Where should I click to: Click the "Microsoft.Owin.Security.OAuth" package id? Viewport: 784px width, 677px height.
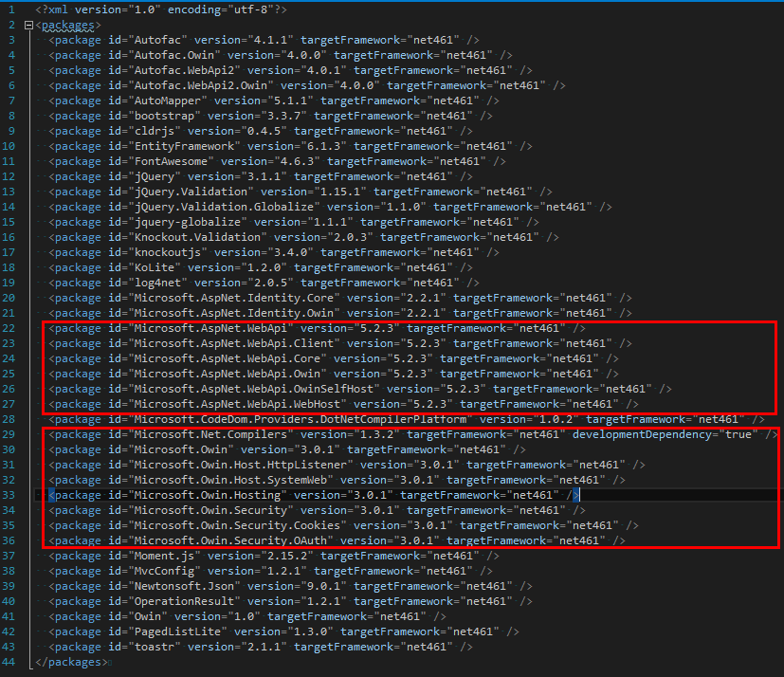tap(231, 540)
